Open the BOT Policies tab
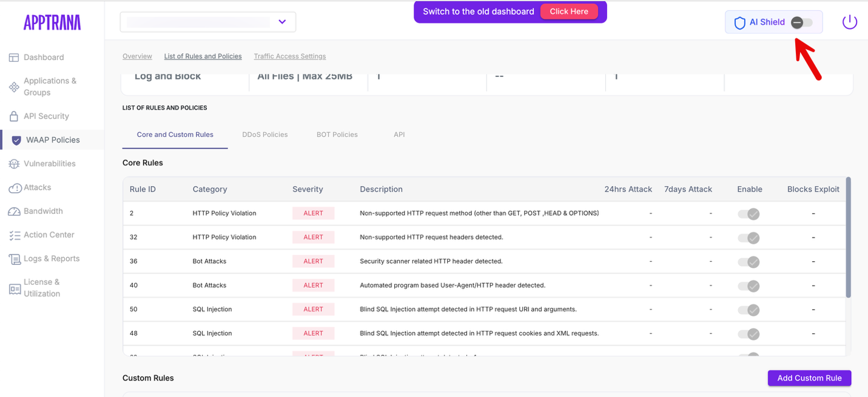 pyautogui.click(x=337, y=135)
